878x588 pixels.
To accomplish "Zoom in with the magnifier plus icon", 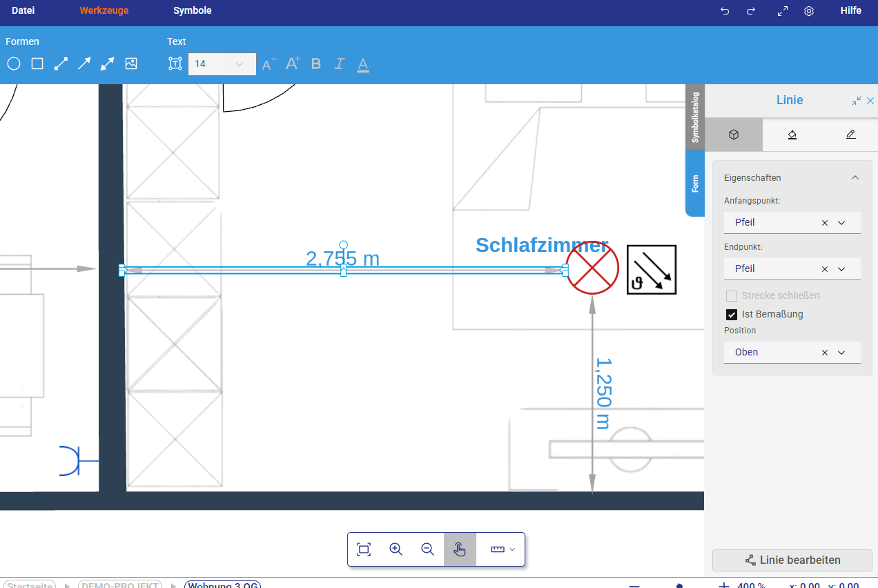I will [396, 549].
